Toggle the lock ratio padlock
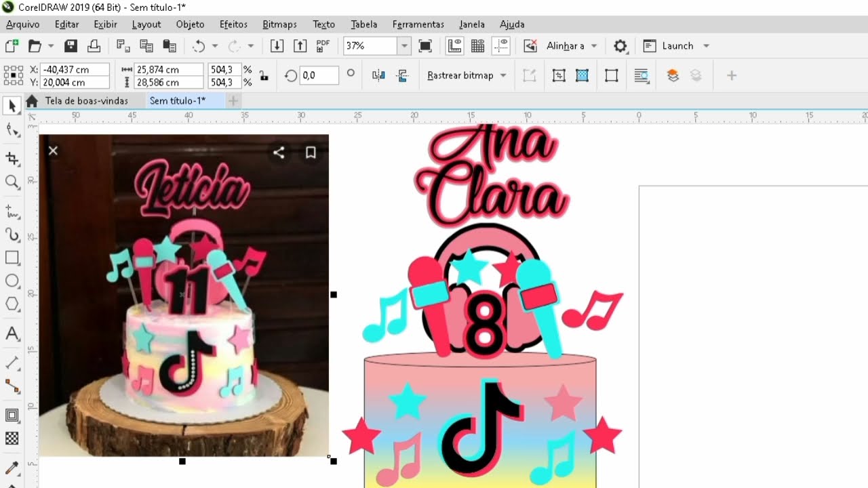Screen dimensions: 868x488 pos(264,76)
